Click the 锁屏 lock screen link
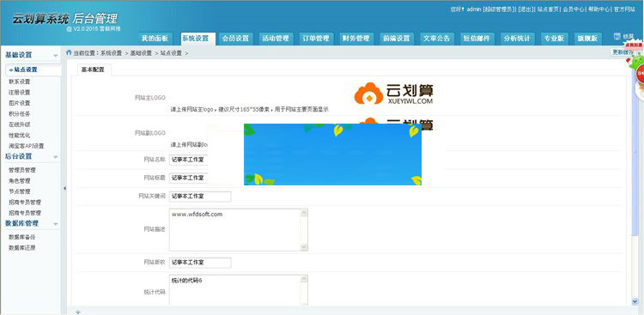644x315 pixels. click(629, 36)
